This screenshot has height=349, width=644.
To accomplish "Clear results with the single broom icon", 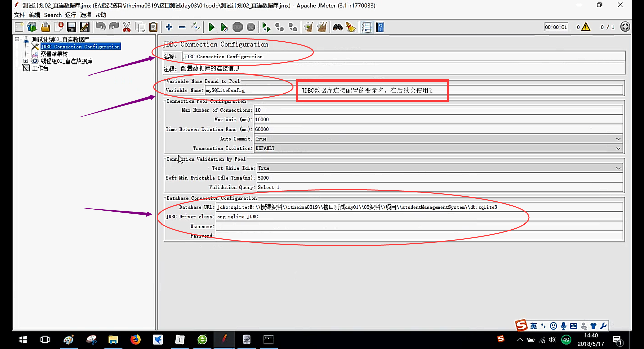I will (x=308, y=27).
